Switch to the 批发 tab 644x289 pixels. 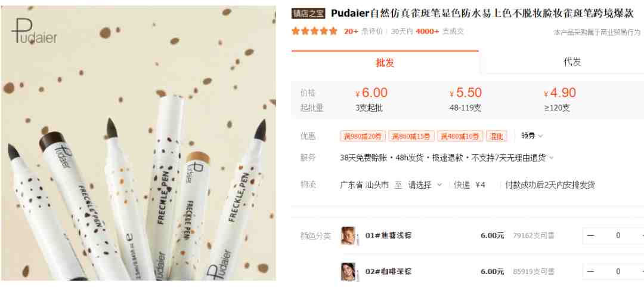pyautogui.click(x=385, y=63)
